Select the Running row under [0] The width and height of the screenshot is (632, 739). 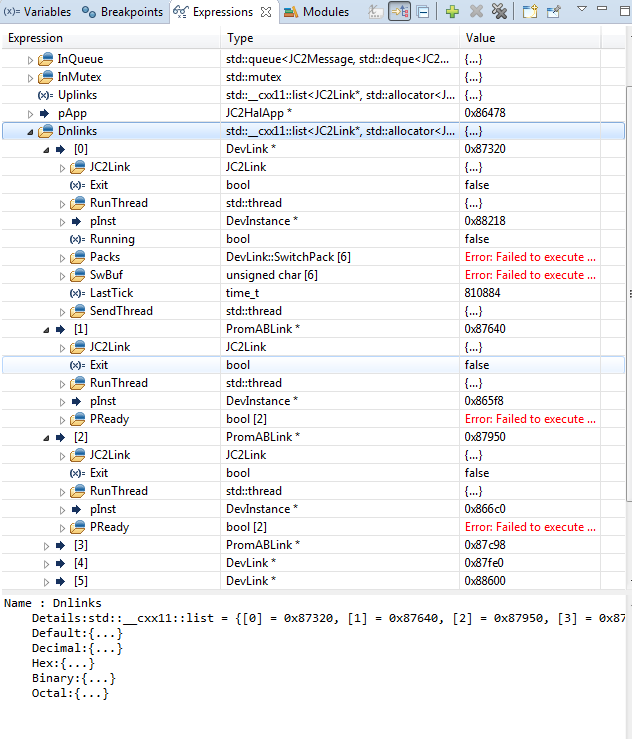313,239
